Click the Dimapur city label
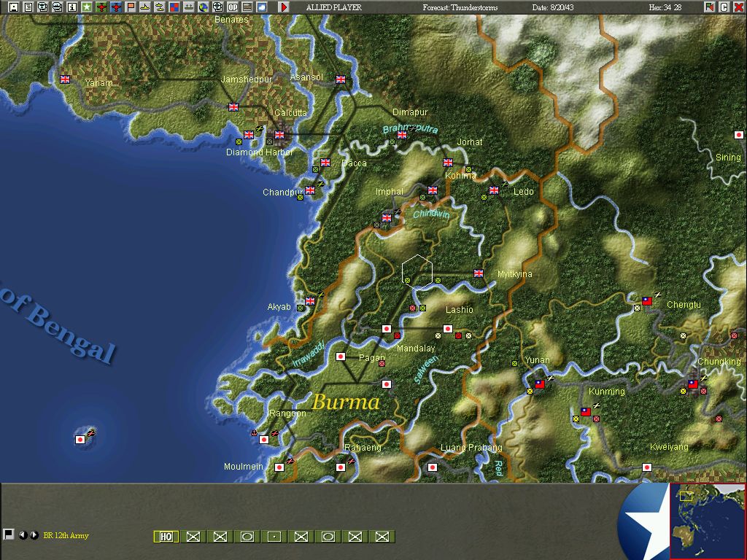The image size is (747, 560). (x=410, y=112)
